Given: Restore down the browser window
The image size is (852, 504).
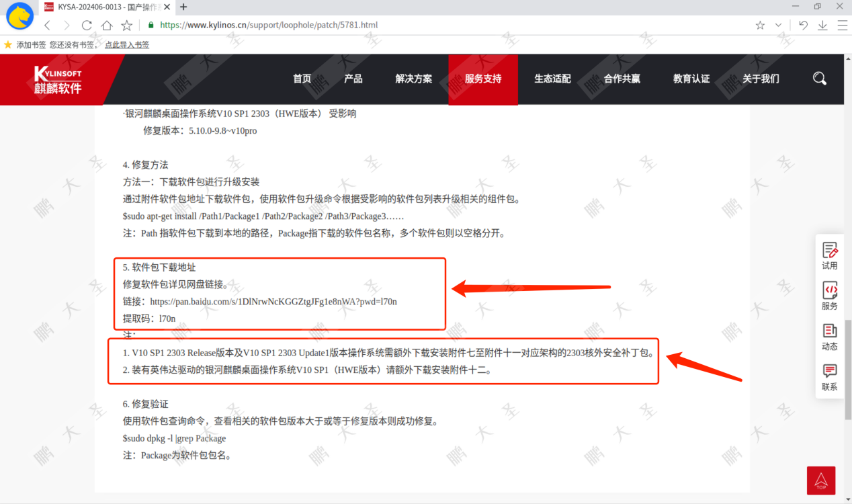Looking at the screenshot, I should [817, 7].
